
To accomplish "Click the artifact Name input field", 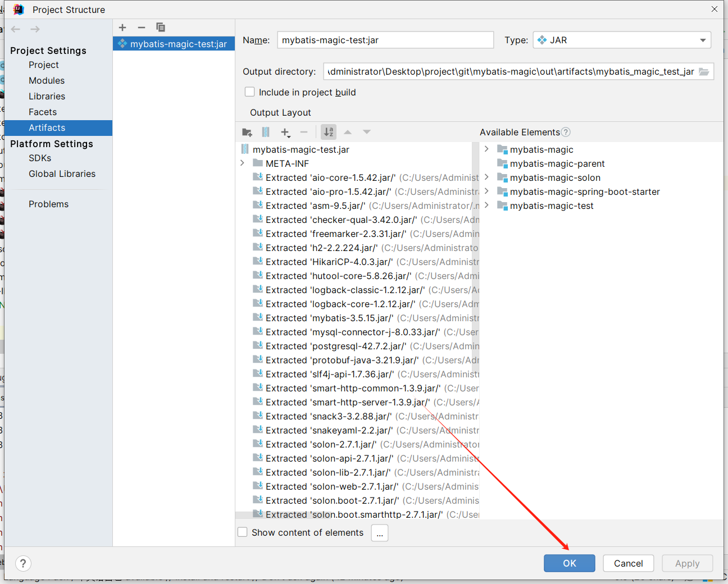I will [x=385, y=40].
